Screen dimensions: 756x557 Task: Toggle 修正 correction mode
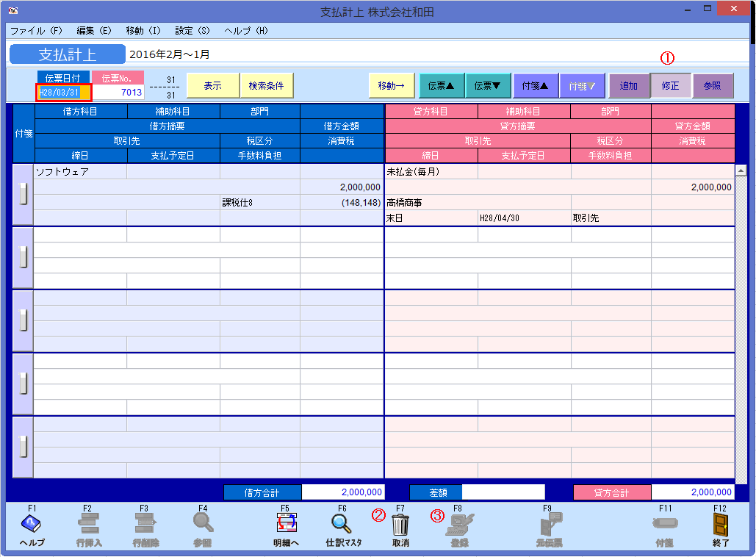coord(671,85)
